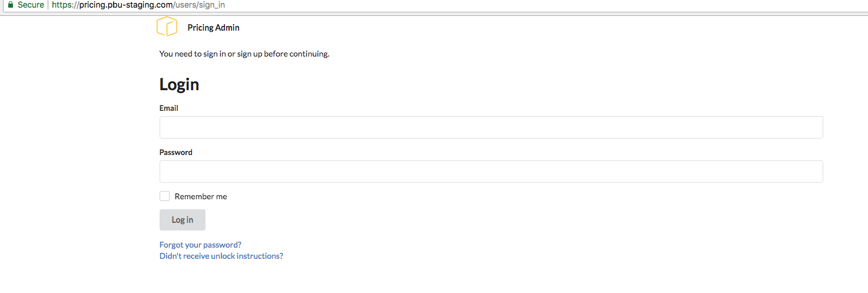
Task: Click the green Secure label
Action: coord(31,5)
